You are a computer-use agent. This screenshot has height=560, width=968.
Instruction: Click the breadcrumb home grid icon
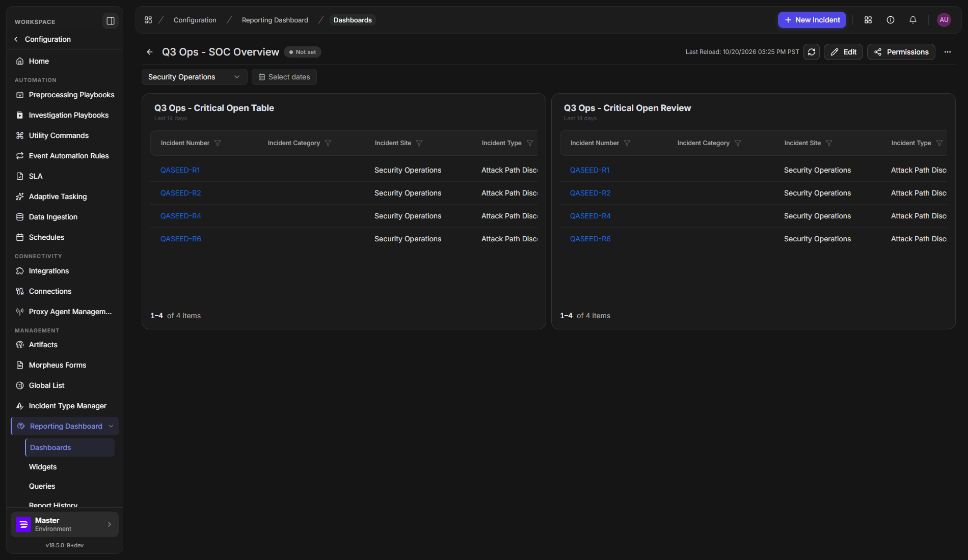148,20
